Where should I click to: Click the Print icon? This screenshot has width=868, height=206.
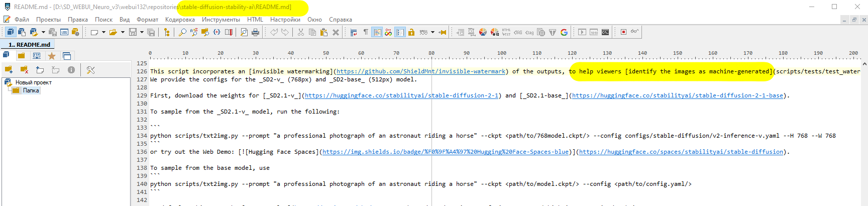(255, 32)
